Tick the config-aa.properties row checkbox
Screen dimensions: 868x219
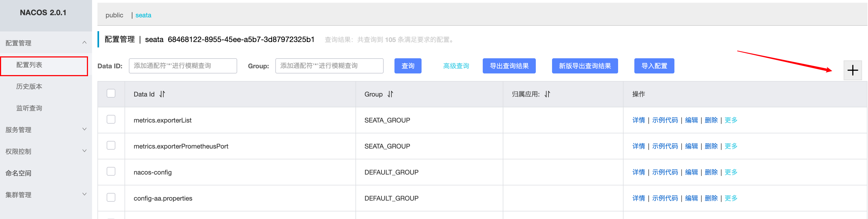point(111,197)
